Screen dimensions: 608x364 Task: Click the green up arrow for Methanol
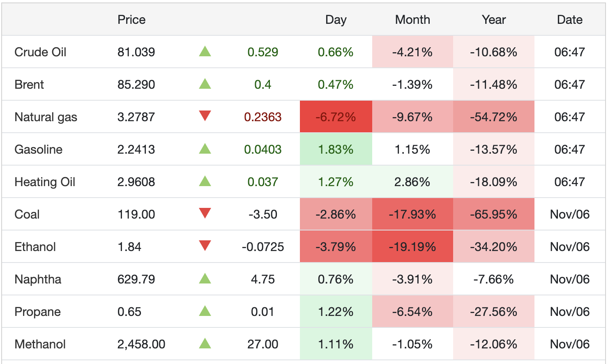[x=205, y=343]
